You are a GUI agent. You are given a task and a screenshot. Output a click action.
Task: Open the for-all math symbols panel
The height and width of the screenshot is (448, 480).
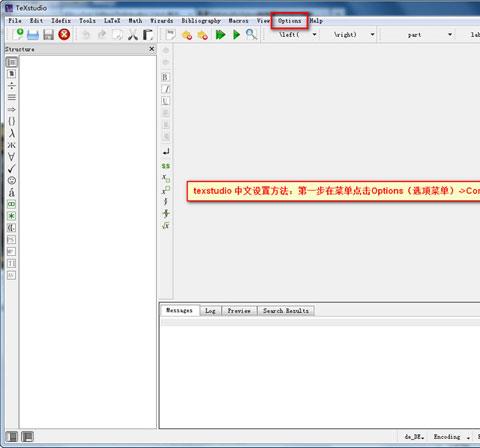coord(12,157)
